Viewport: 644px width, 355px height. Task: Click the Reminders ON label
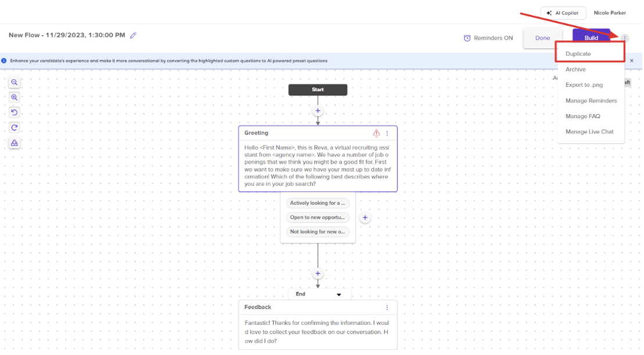493,38
